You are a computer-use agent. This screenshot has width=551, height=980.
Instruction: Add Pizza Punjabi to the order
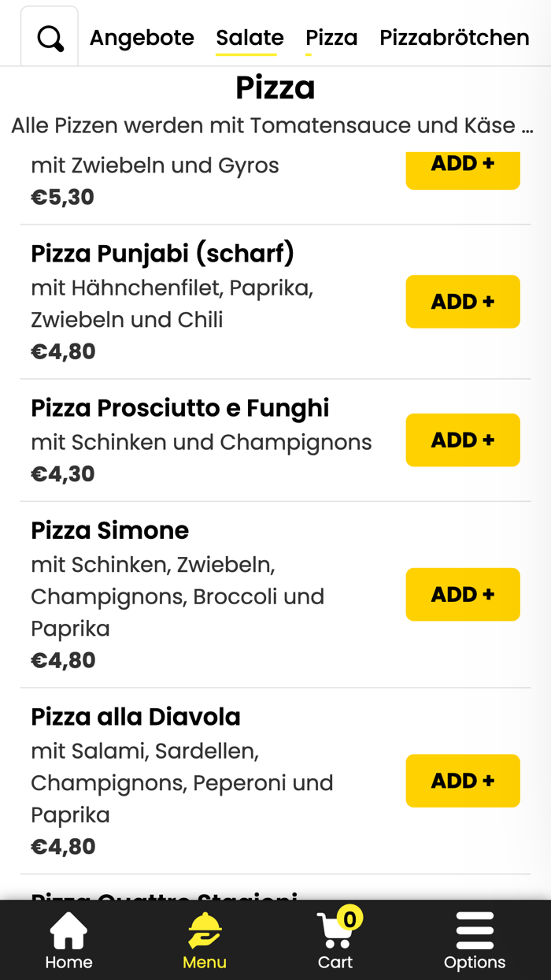click(x=462, y=301)
